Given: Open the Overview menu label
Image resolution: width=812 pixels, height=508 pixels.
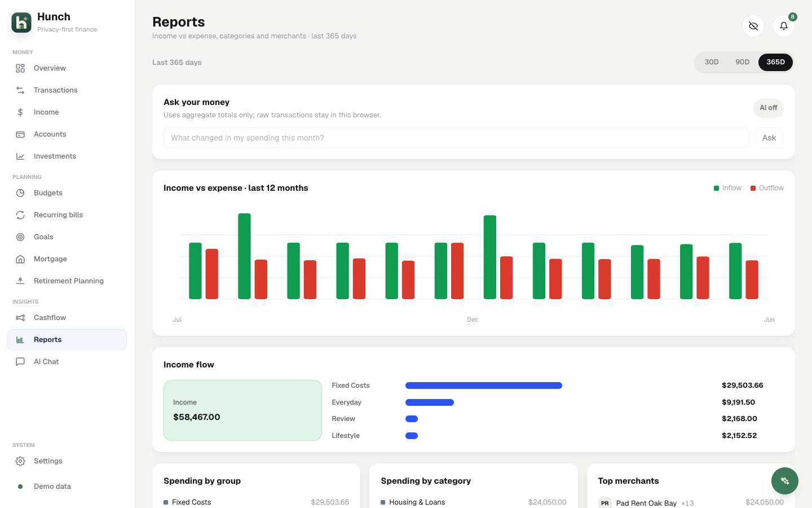Looking at the screenshot, I should (x=50, y=68).
